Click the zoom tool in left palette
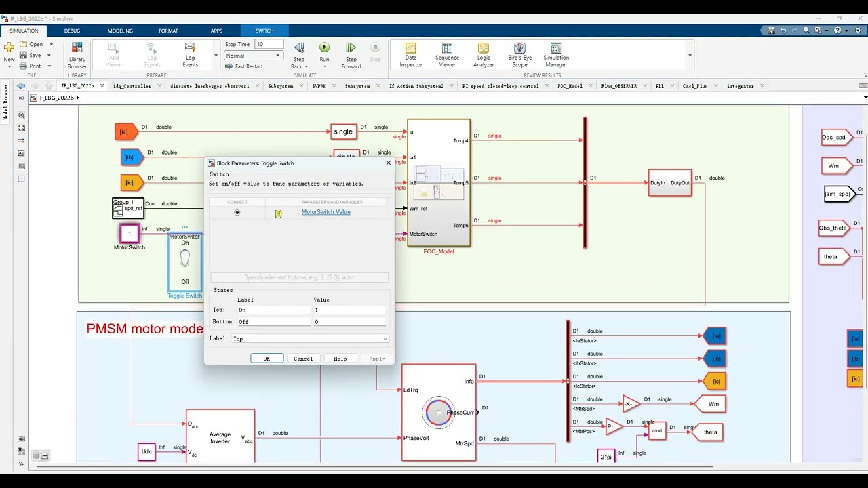 [x=22, y=115]
